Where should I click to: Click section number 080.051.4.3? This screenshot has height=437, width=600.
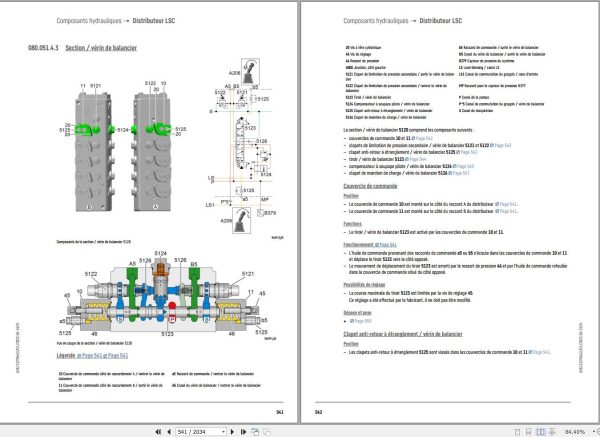[x=43, y=48]
